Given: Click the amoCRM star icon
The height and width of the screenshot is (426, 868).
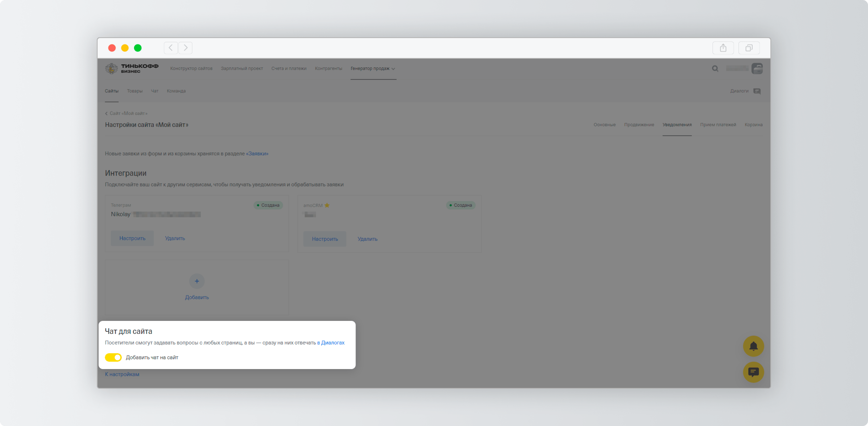Looking at the screenshot, I should tap(327, 205).
